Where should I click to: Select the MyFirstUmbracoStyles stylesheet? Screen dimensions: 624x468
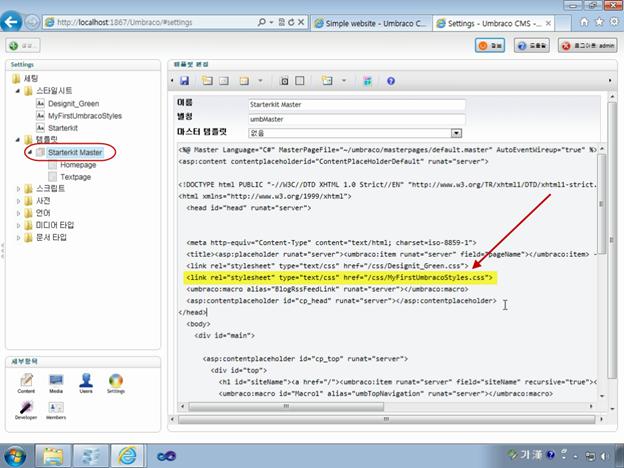coord(85,116)
